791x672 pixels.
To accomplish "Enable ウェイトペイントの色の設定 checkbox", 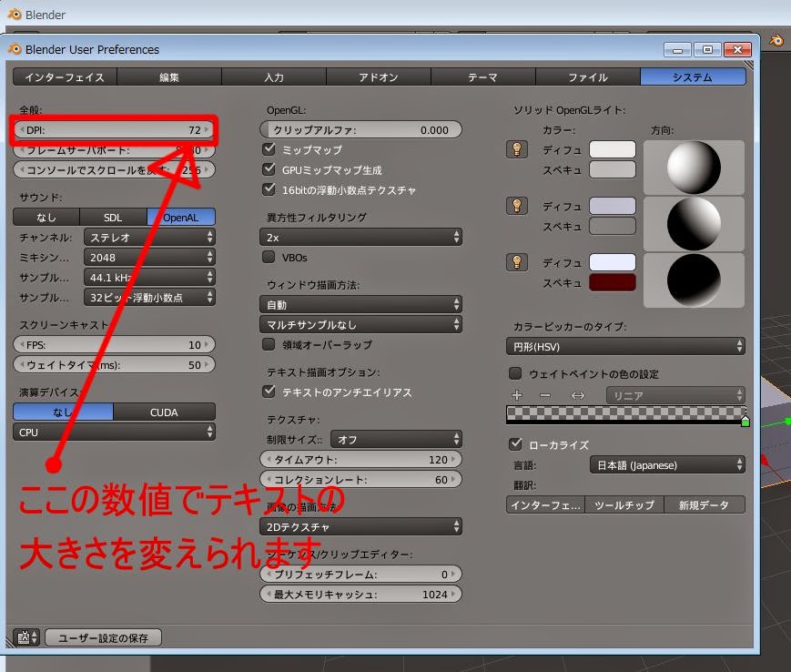I will pos(515,373).
